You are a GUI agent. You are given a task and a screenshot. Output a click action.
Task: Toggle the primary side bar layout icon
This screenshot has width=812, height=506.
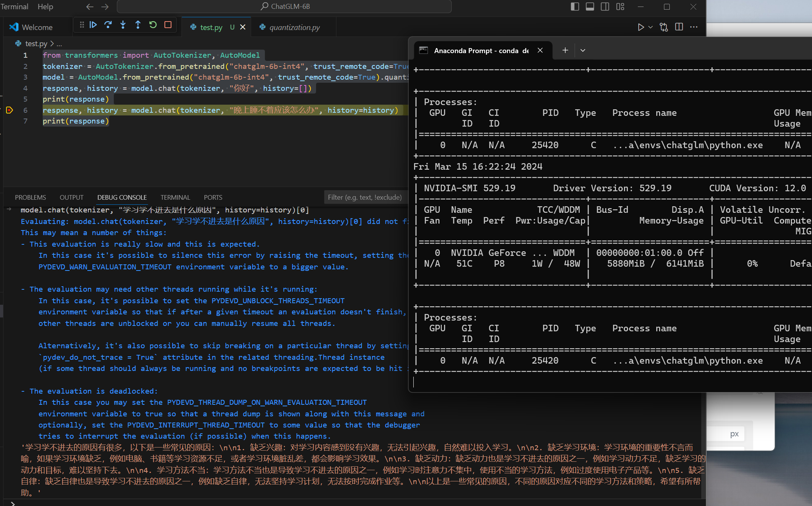[x=575, y=7]
